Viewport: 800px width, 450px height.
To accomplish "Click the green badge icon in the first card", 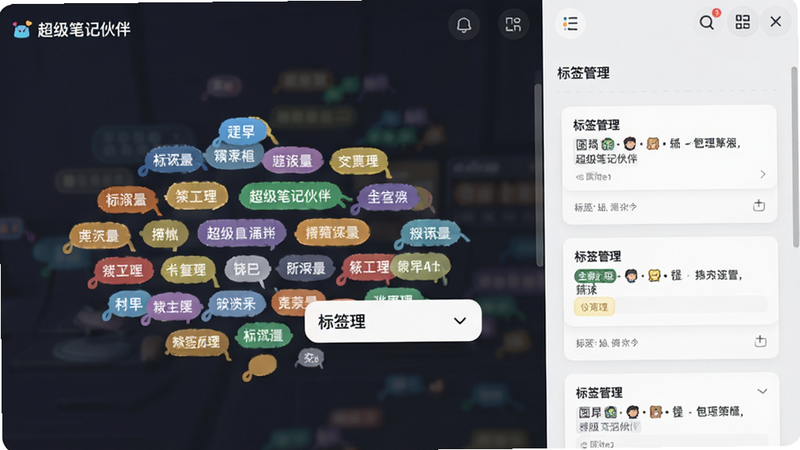I will pyautogui.click(x=607, y=144).
